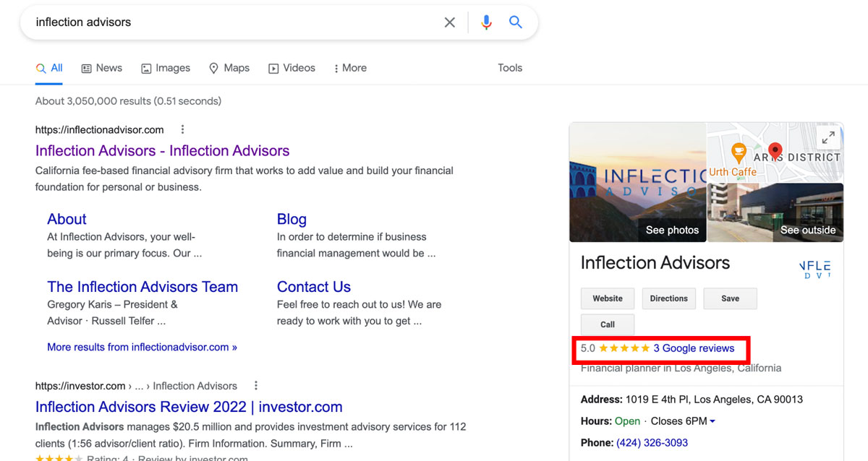Click the Directions button
The width and height of the screenshot is (868, 461).
[x=668, y=298]
